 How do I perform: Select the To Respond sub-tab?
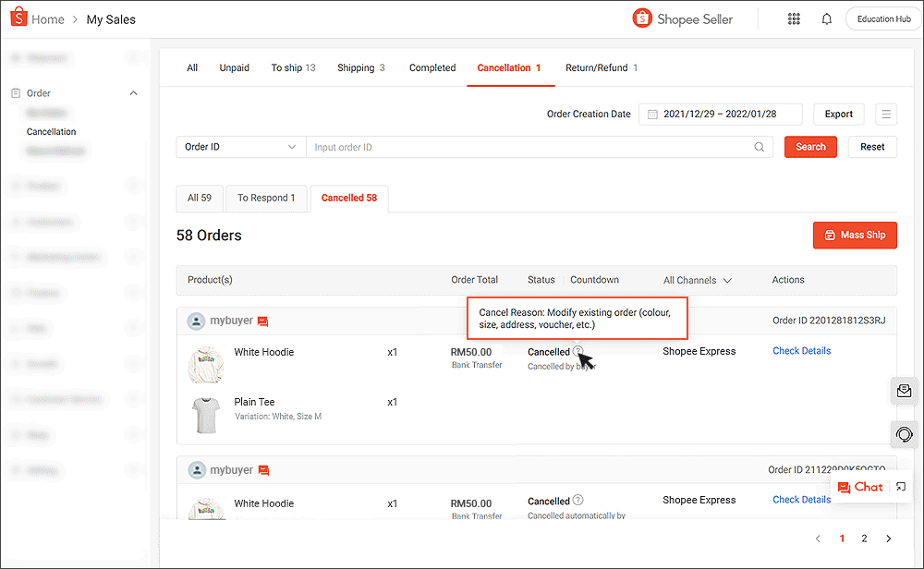pyautogui.click(x=266, y=198)
